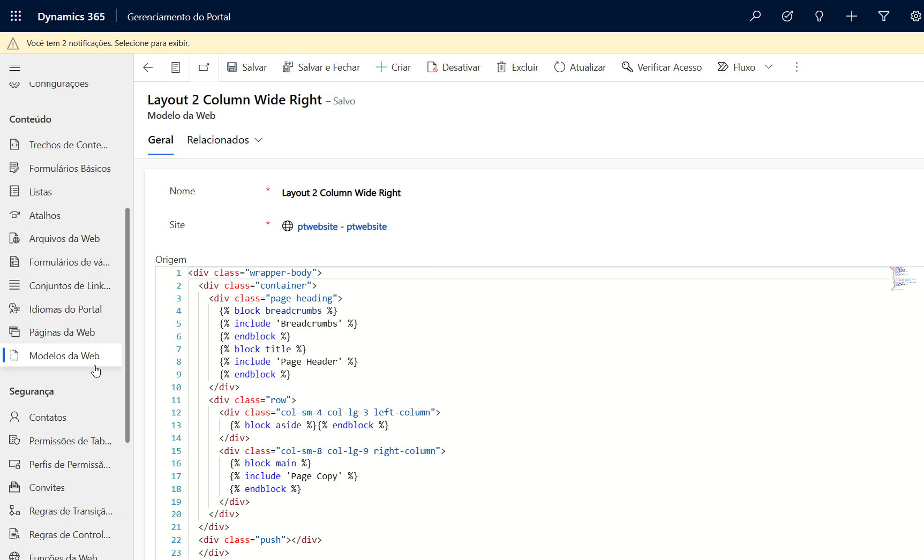This screenshot has height=560, width=924.
Task: Select the Geral tab
Action: pyautogui.click(x=161, y=140)
